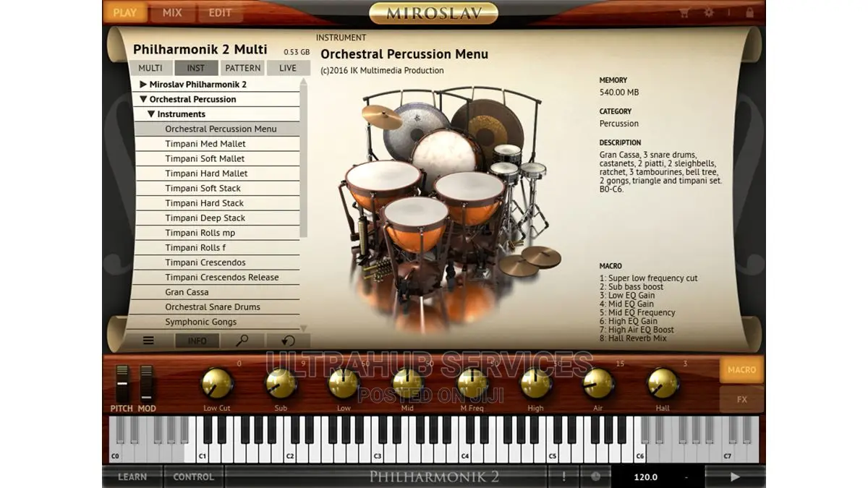Viewport: 868px width, 488px height.
Task: Click the High knob
Action: pos(535,383)
